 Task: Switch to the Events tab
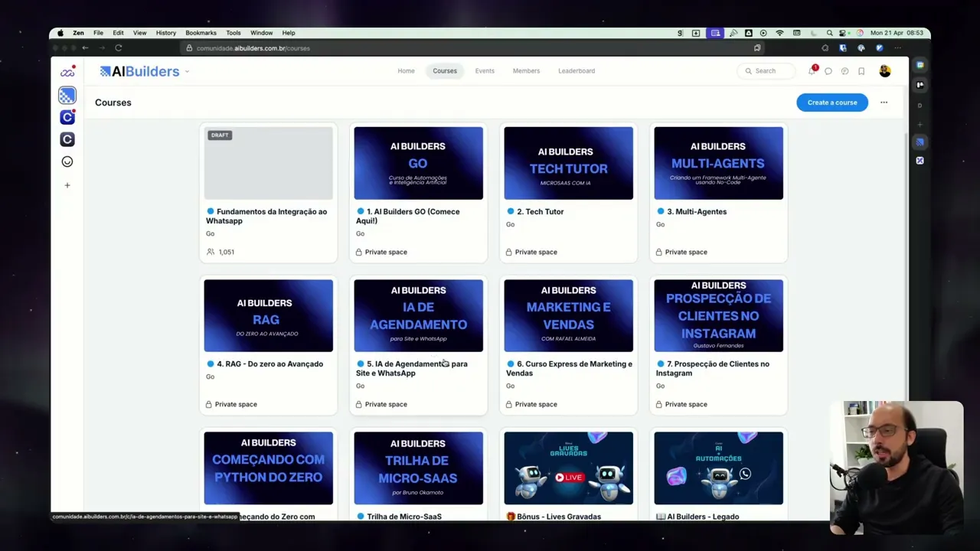[485, 70]
